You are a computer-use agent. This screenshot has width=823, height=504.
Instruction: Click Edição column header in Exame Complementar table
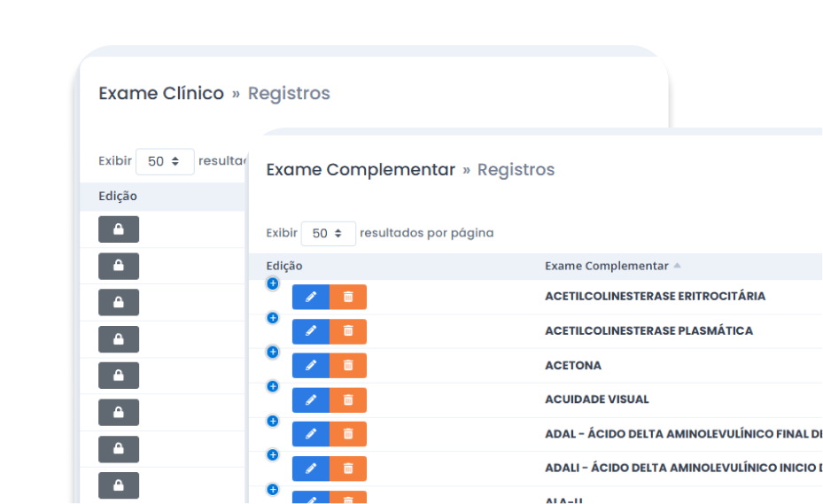284,266
